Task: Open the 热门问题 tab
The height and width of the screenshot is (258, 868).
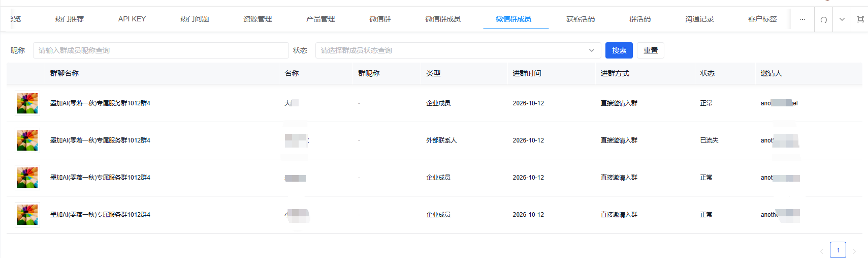Action: (x=195, y=19)
